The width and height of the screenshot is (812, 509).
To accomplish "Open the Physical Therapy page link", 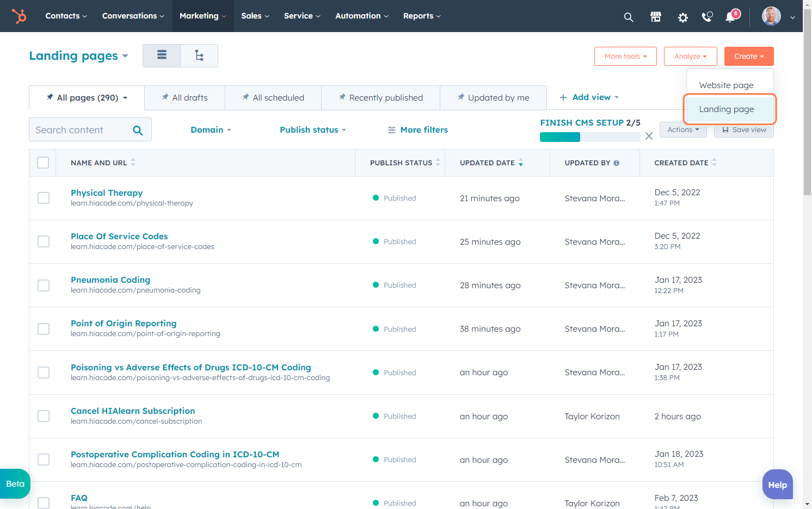I will [107, 193].
